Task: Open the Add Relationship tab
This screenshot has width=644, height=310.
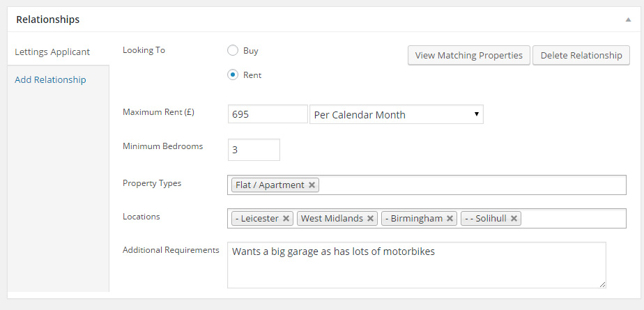Action: (50, 79)
